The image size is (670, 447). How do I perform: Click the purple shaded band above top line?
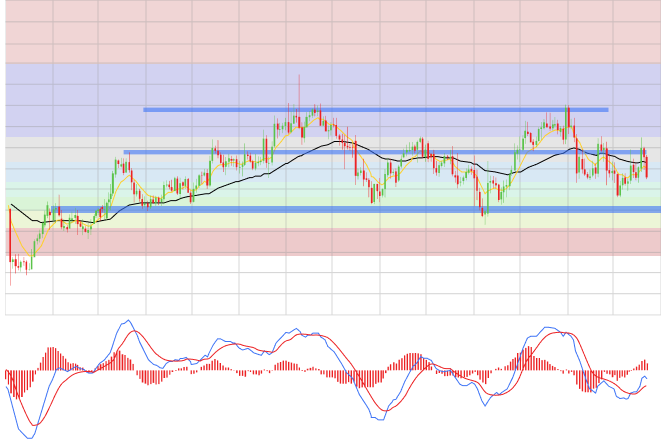[330, 82]
